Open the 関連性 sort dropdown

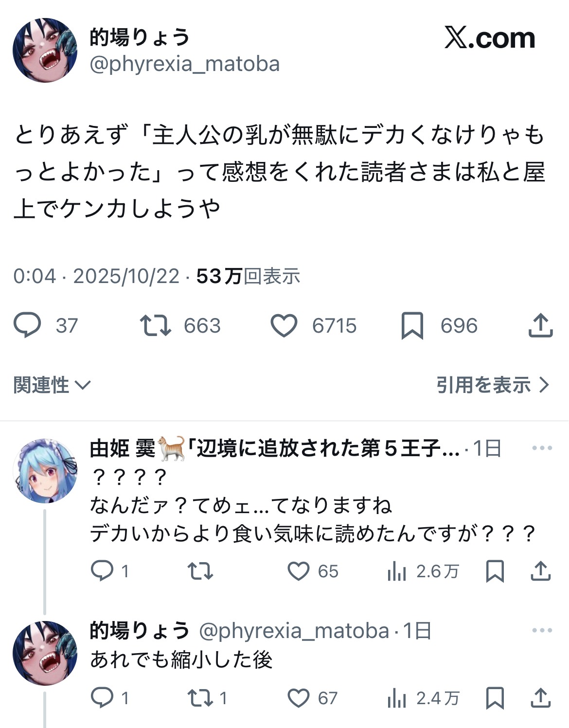point(52,385)
